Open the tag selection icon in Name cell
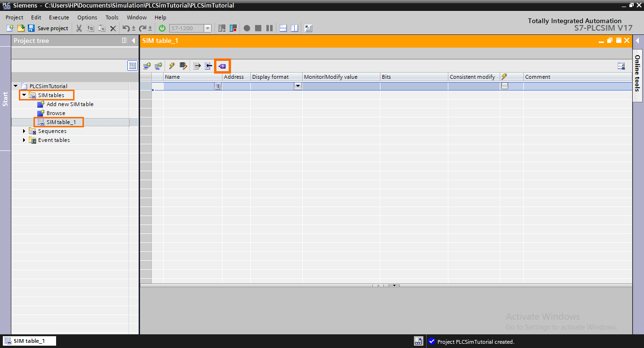Screen dimensions: 644x348 [217, 86]
